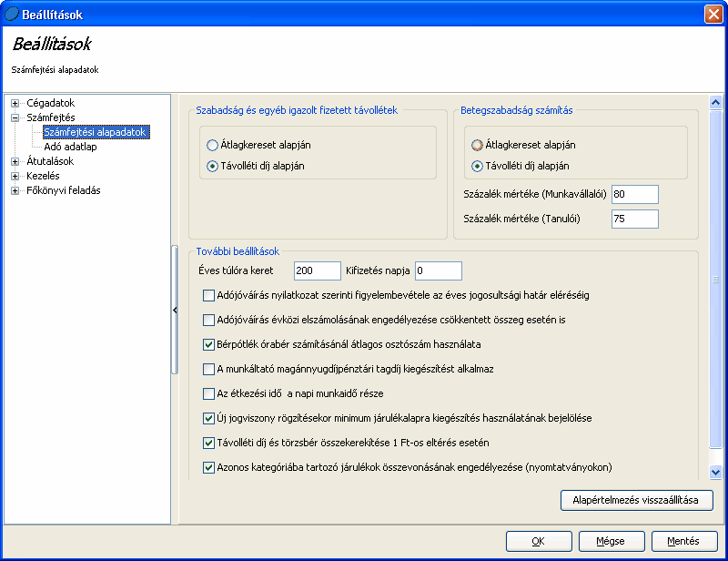Select the Átutalások tree item
This screenshot has height=561, width=728.
(x=50, y=161)
